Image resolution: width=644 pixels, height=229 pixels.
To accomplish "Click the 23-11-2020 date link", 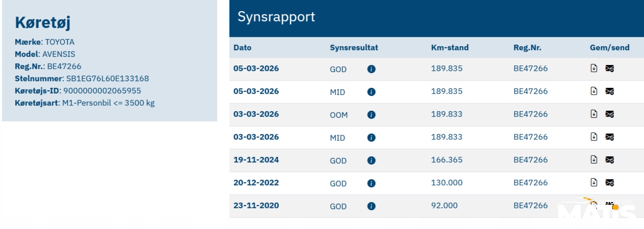I will coord(256,205).
